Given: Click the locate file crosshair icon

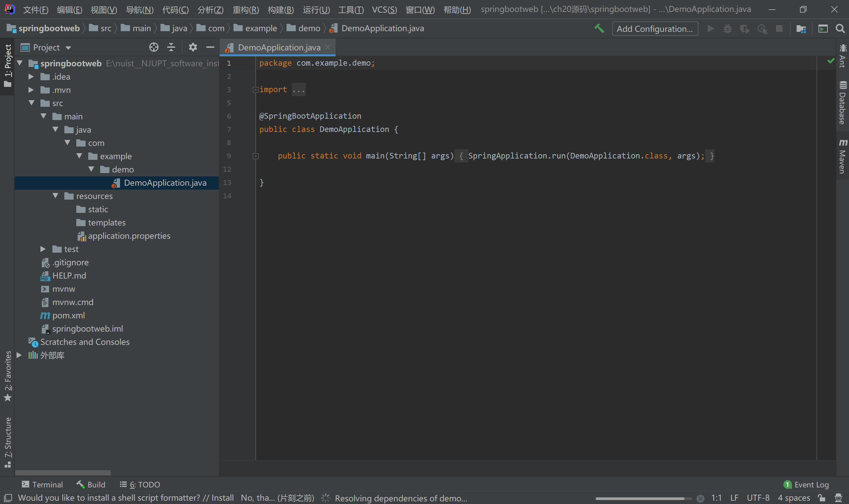Looking at the screenshot, I should (x=154, y=47).
